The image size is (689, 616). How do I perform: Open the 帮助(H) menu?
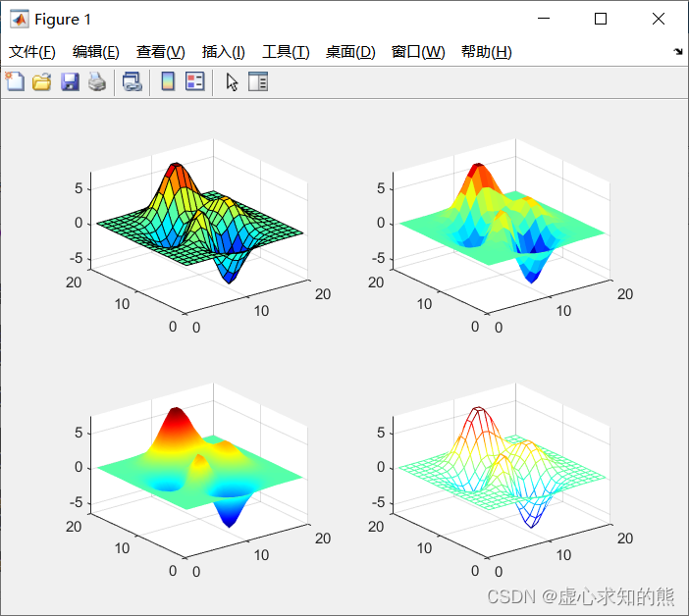tap(487, 52)
